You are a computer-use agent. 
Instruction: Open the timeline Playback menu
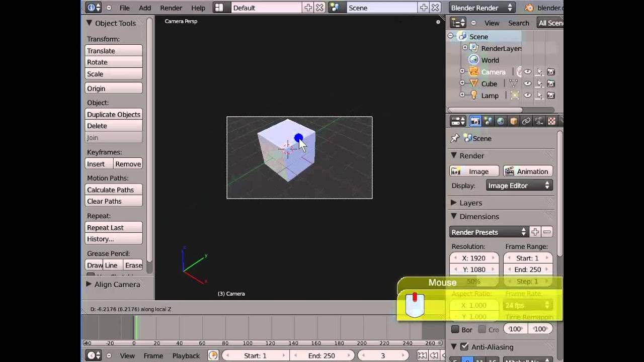pyautogui.click(x=186, y=355)
